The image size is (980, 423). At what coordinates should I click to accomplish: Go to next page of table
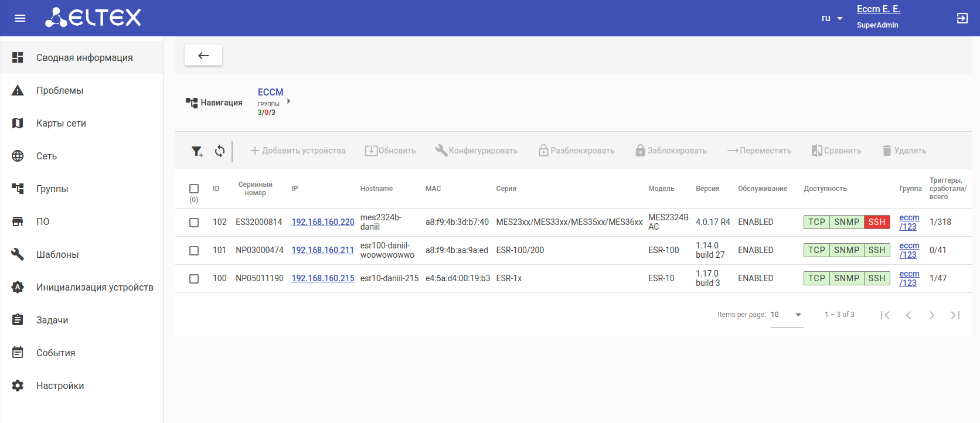click(932, 315)
